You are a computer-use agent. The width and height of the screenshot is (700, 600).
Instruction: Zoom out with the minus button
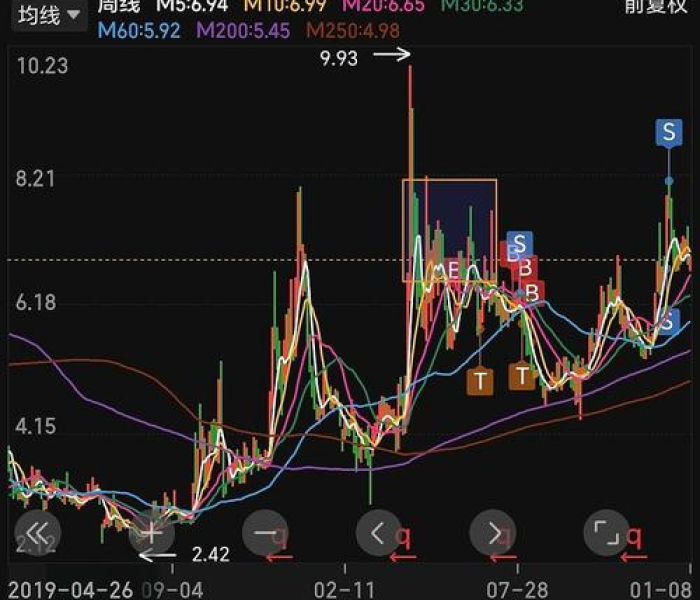pyautogui.click(x=265, y=533)
